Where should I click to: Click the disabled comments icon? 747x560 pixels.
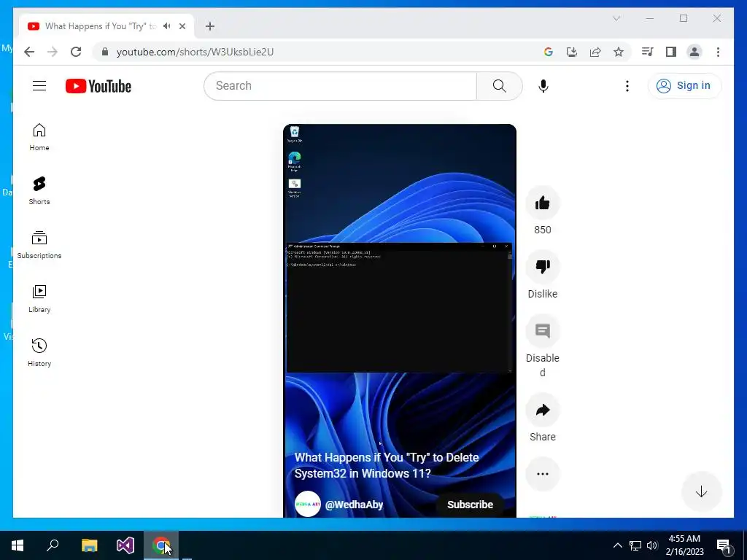click(543, 331)
